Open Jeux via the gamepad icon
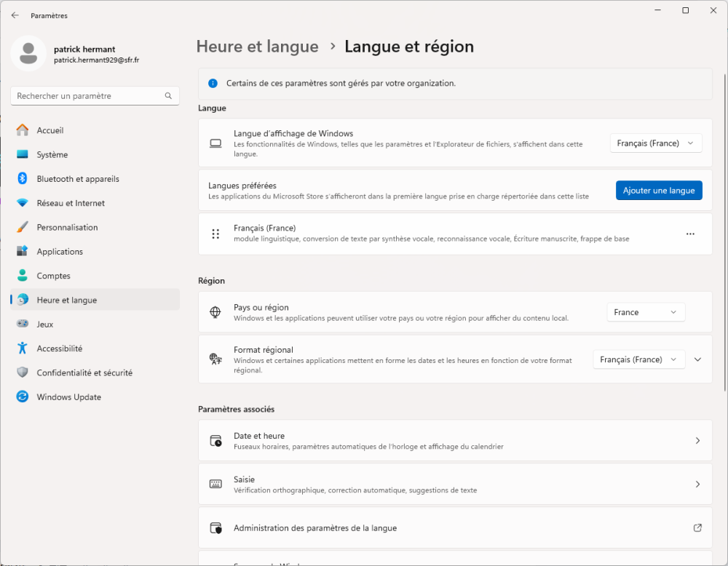Screen dimensions: 728x566 coord(23,324)
